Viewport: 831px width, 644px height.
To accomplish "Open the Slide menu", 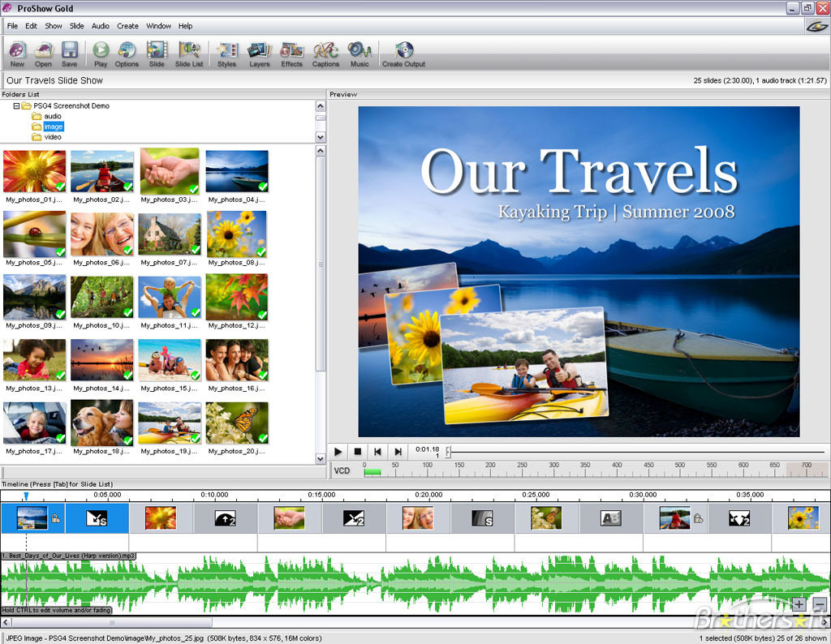I will pos(77,26).
